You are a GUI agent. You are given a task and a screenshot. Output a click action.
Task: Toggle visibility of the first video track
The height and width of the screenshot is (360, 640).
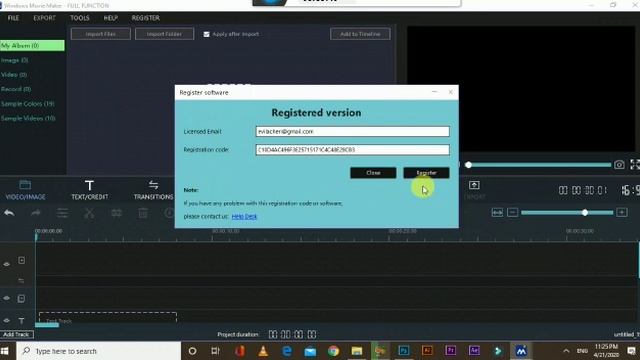7,264
